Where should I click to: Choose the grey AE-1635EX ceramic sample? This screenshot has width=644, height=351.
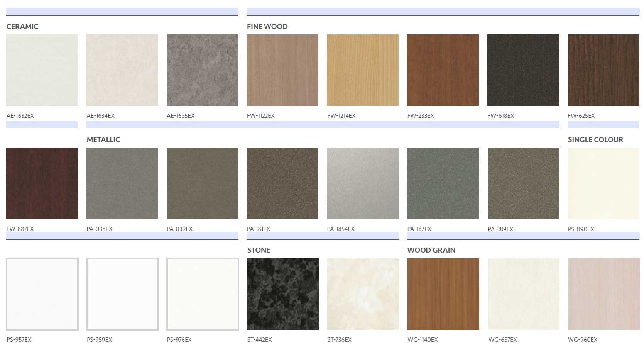(202, 70)
